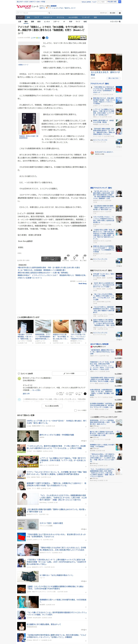
Task: Open the 有料 tab
Action: [x=95, y=17]
